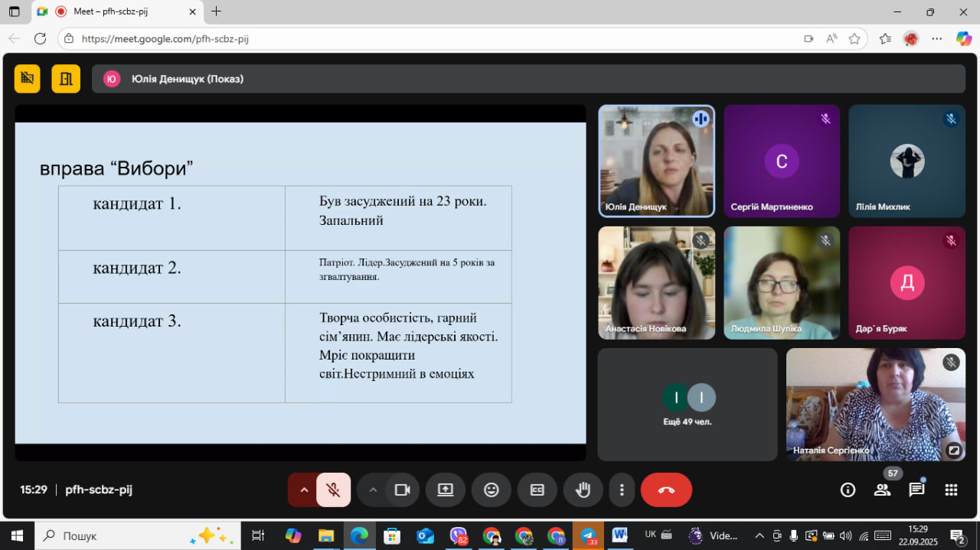Viewport: 980px width, 550px height.
Task: Click the raise hand icon
Action: [583, 490]
